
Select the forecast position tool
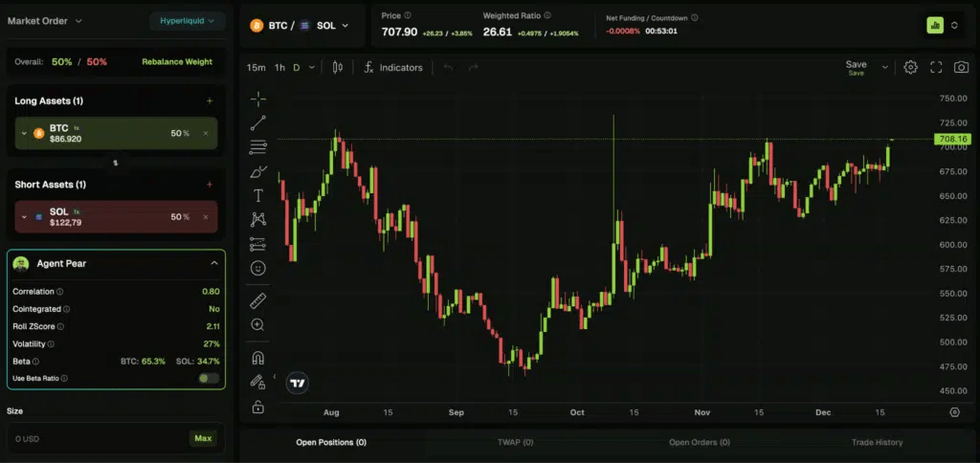pos(257,244)
